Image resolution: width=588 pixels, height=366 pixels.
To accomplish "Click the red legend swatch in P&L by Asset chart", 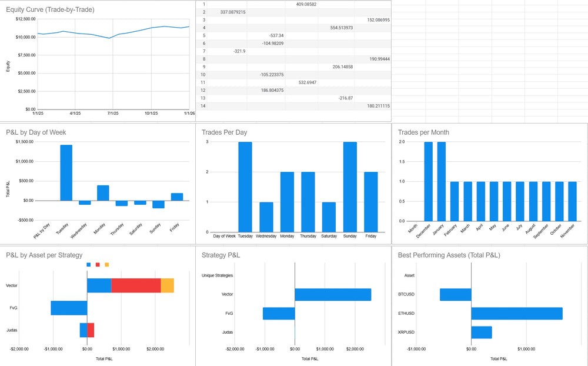I will (x=97, y=264).
